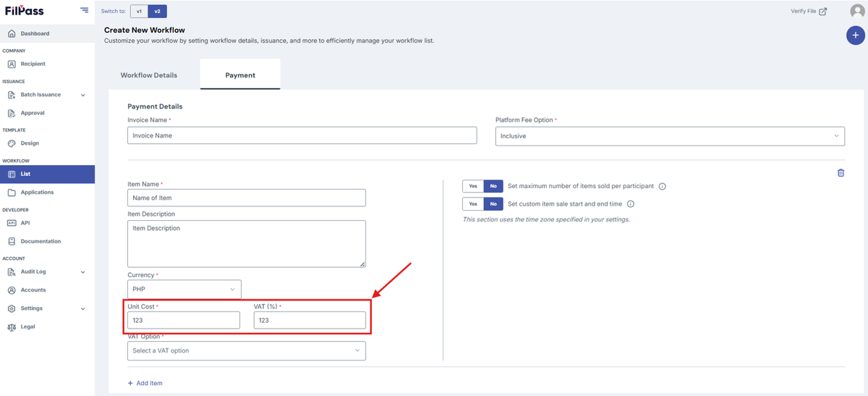The height and width of the screenshot is (396, 868).
Task: Click the VAT (%) input field
Action: [x=310, y=320]
